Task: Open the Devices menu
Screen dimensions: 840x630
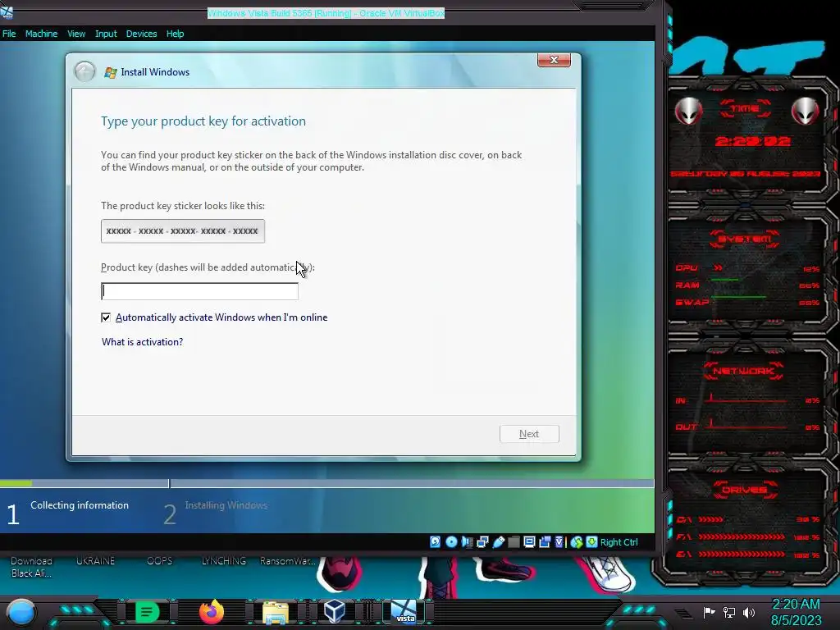Action: click(141, 34)
